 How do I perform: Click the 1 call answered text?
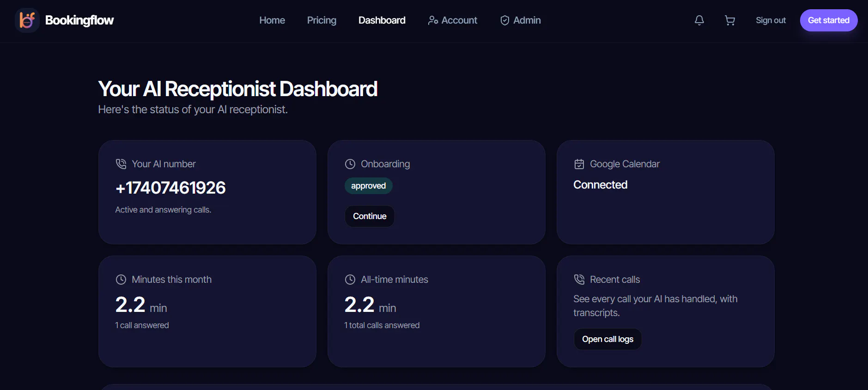[142, 325]
